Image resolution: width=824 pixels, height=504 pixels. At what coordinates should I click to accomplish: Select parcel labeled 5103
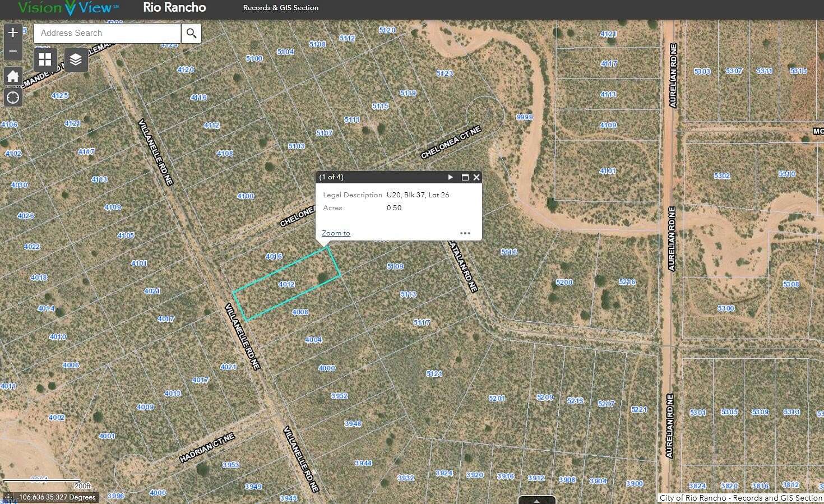point(297,146)
